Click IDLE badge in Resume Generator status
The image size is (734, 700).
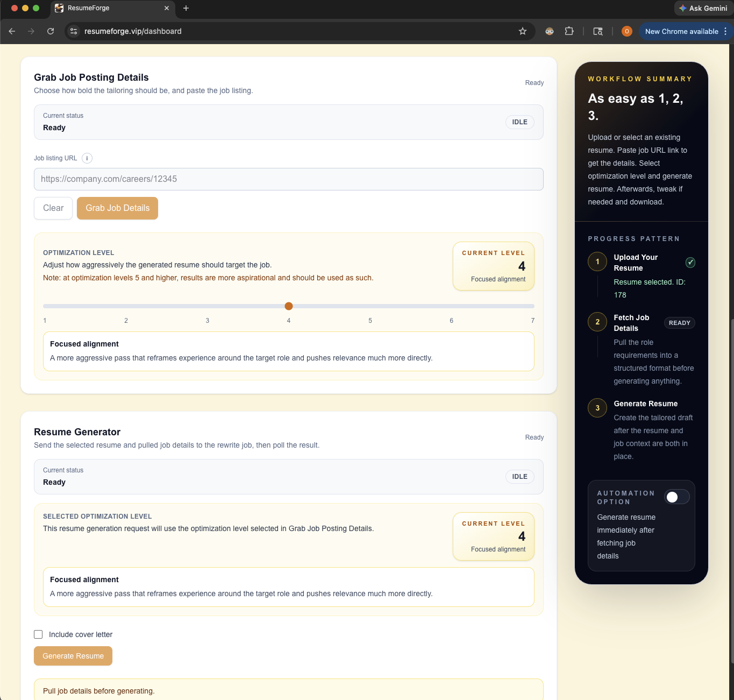click(x=519, y=477)
